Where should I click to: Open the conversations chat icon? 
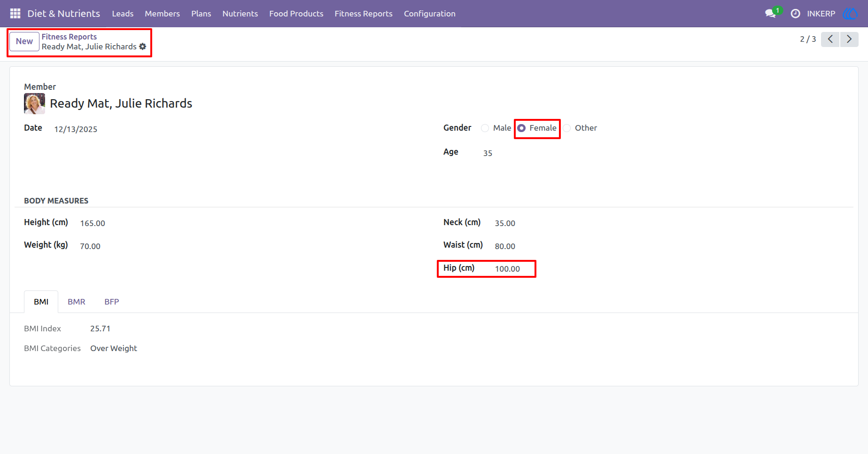(x=770, y=14)
